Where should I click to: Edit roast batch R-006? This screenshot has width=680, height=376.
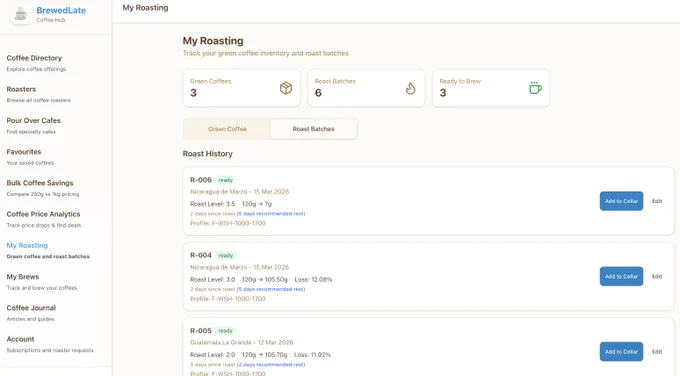[x=657, y=201]
